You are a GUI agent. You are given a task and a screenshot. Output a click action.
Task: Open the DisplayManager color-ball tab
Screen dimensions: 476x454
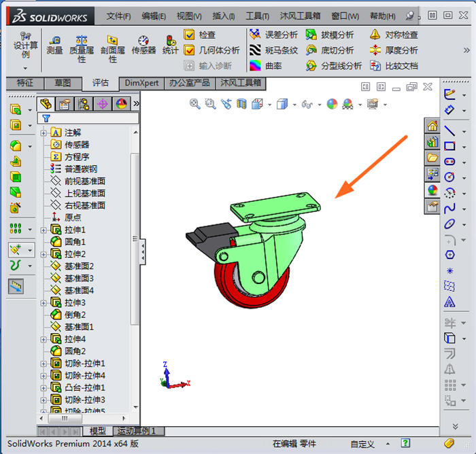122,103
